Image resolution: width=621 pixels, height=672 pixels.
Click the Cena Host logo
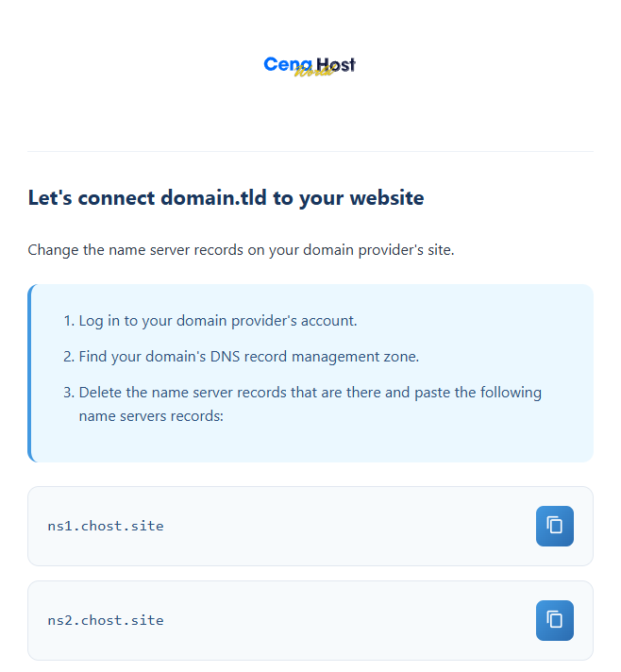pyautogui.click(x=310, y=65)
